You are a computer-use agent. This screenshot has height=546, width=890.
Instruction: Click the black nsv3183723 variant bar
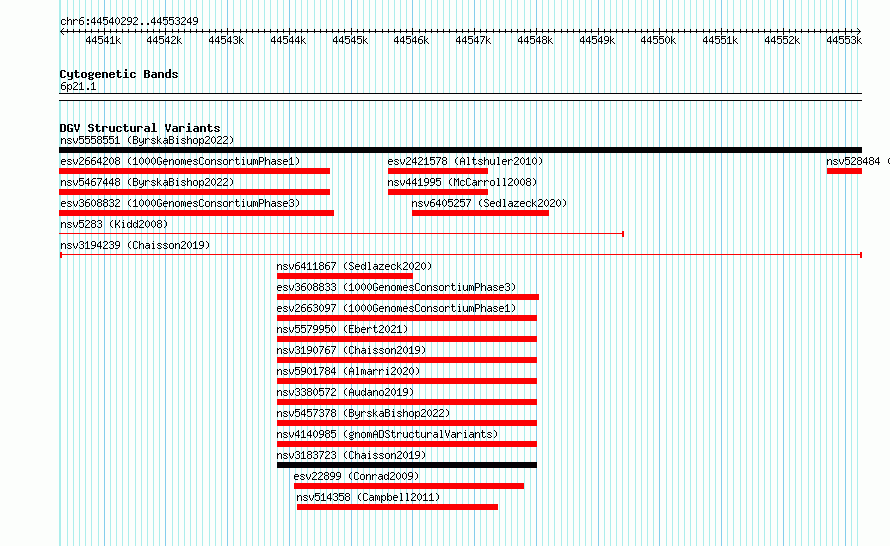click(x=406, y=465)
